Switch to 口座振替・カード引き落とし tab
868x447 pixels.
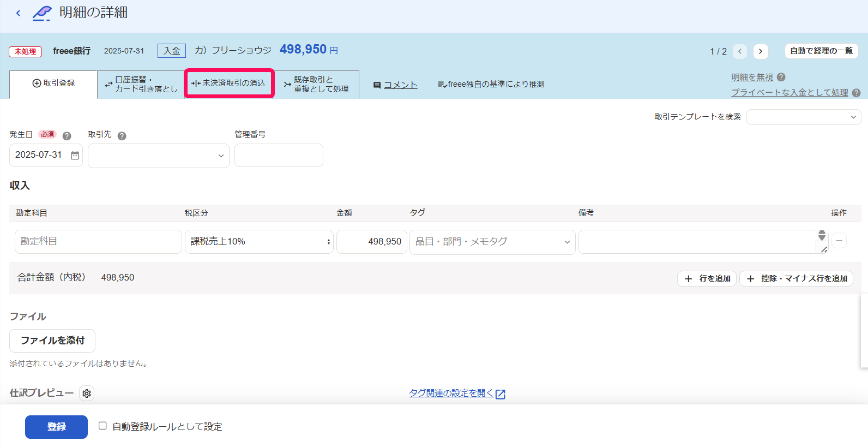point(141,84)
